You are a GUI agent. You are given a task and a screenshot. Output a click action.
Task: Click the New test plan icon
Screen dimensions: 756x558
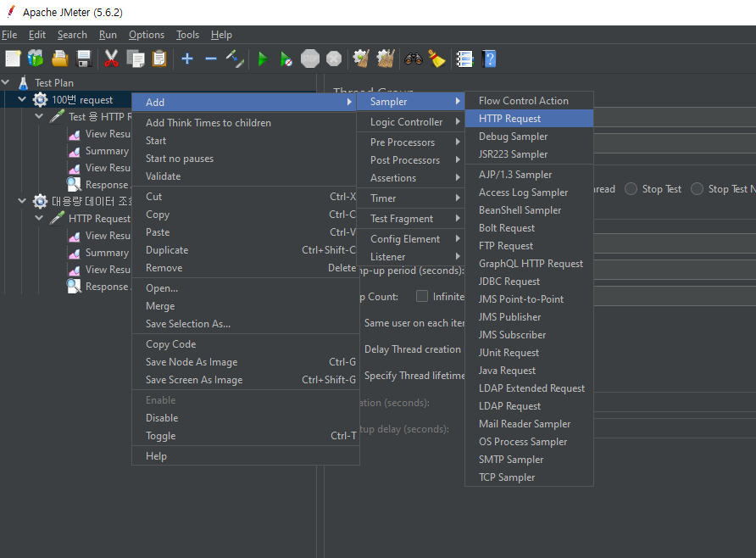pos(13,59)
